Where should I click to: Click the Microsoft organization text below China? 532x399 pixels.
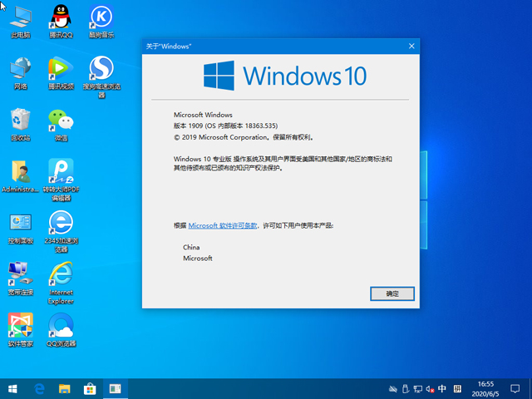tap(198, 259)
